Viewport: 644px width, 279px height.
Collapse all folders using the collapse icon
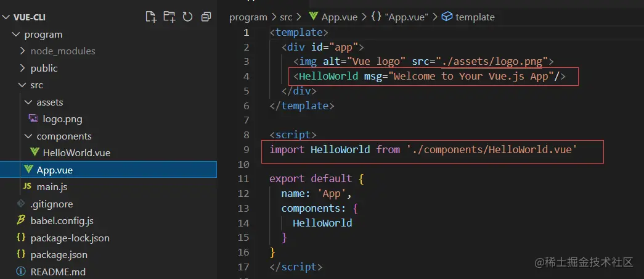pos(206,17)
